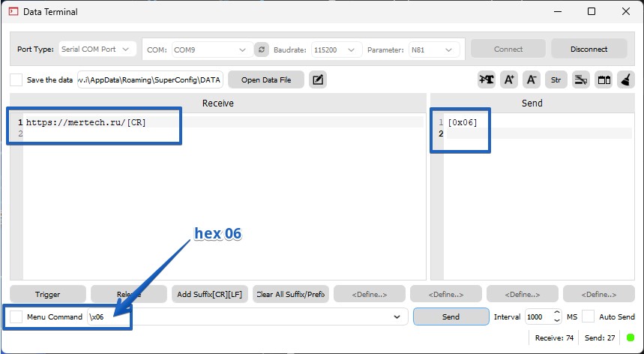Click the word wrap lines icon
644x354 pixels.
click(580, 80)
